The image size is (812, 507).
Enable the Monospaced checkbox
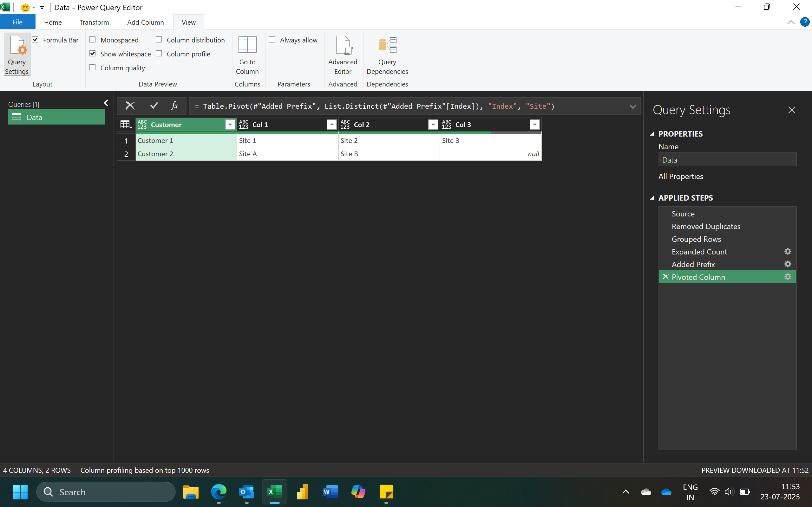point(93,40)
